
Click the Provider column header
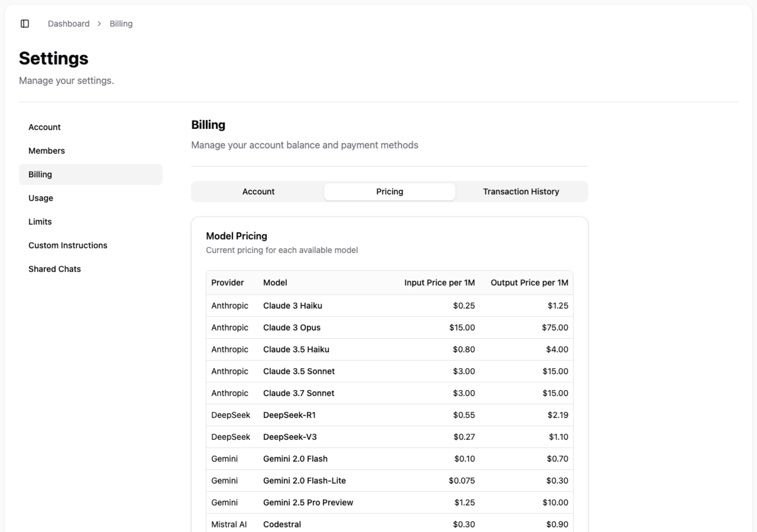(227, 283)
